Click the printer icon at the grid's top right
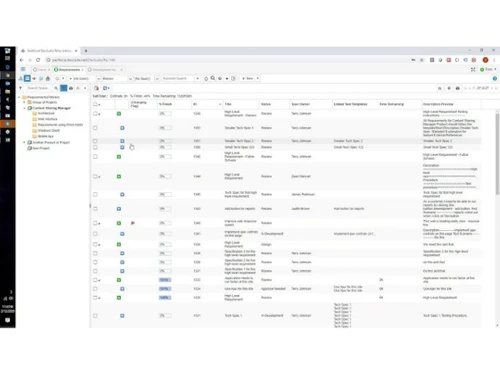 click(458, 88)
